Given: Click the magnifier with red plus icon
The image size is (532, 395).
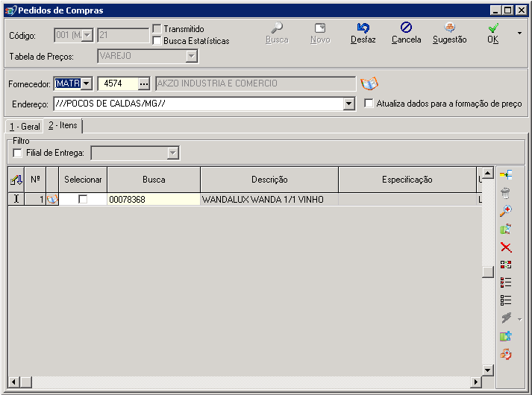Looking at the screenshot, I should 506,211.
